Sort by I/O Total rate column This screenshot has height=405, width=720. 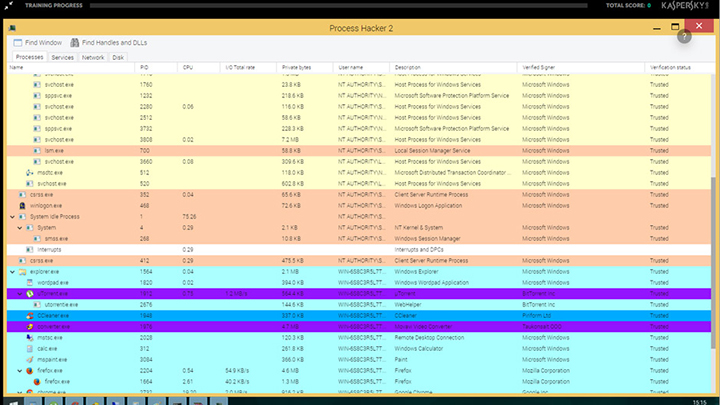click(248, 68)
